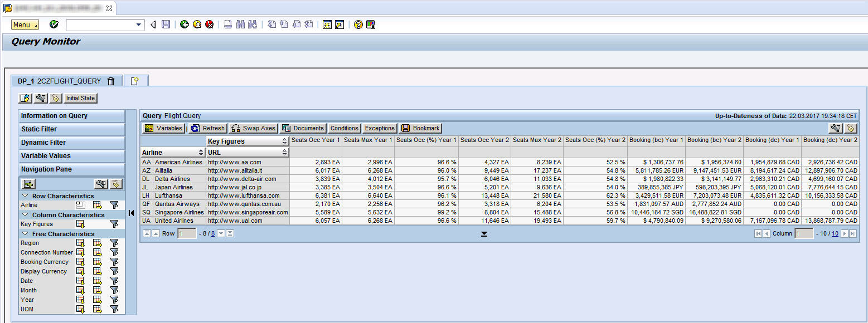Viewport: 868px width, 323px height.
Task: Click the wrench settings icon above Navigation Pane characteristics
Action: click(x=101, y=183)
